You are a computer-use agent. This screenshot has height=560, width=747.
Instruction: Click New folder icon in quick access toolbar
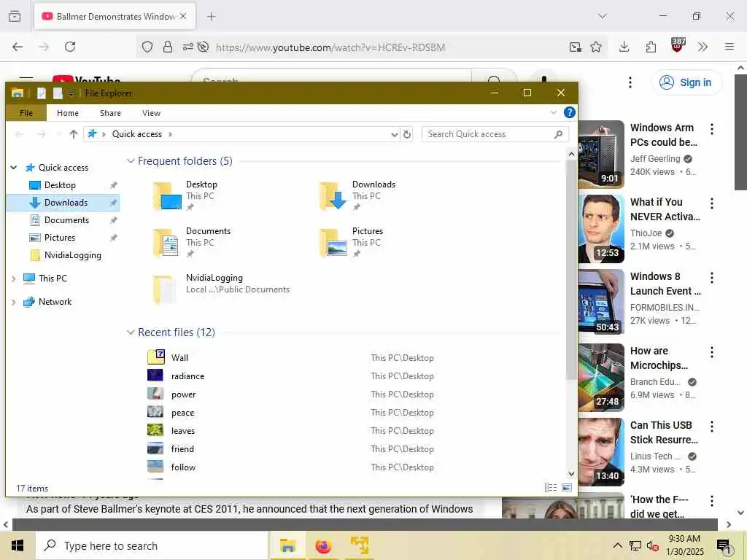[58, 93]
